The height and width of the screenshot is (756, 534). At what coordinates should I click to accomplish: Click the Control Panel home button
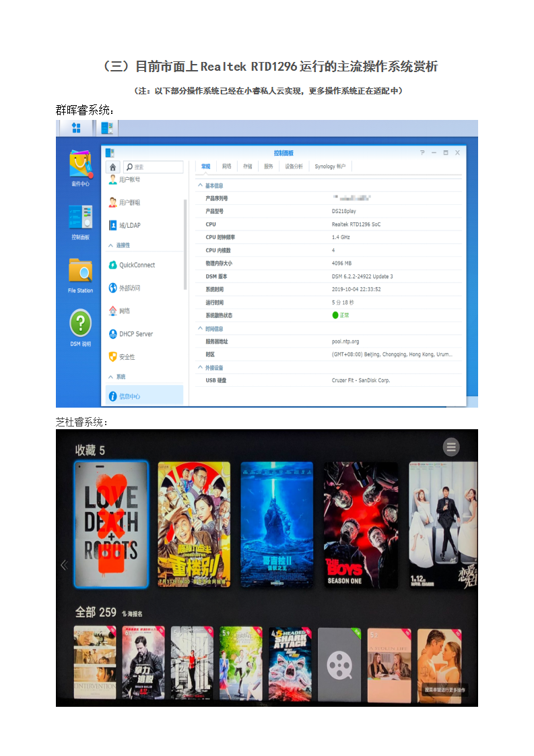click(x=112, y=167)
